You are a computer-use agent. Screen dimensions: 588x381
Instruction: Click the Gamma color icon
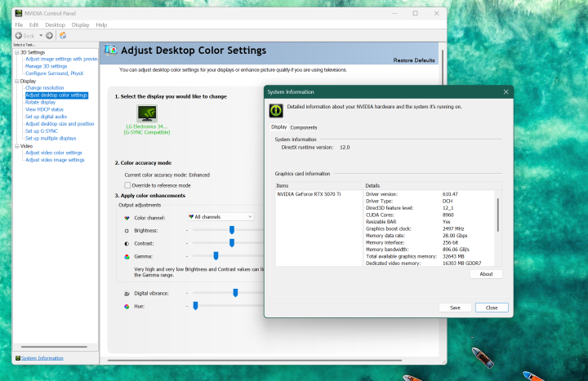pyautogui.click(x=127, y=257)
